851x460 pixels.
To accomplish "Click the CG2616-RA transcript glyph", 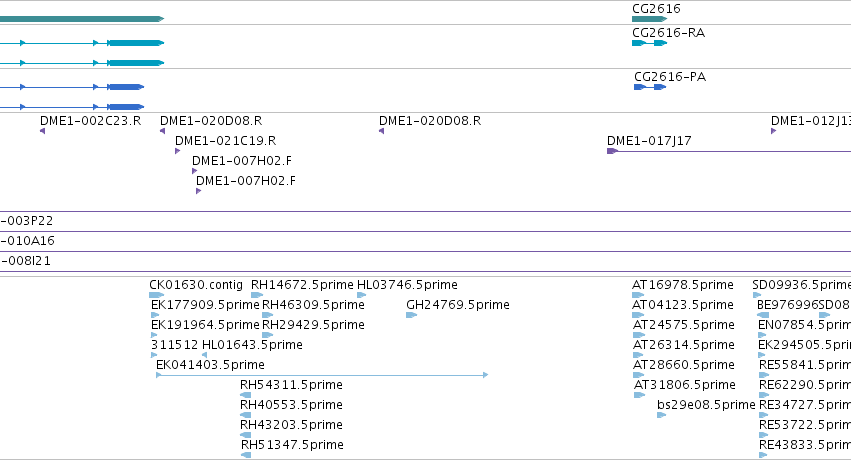I will tap(649, 43).
